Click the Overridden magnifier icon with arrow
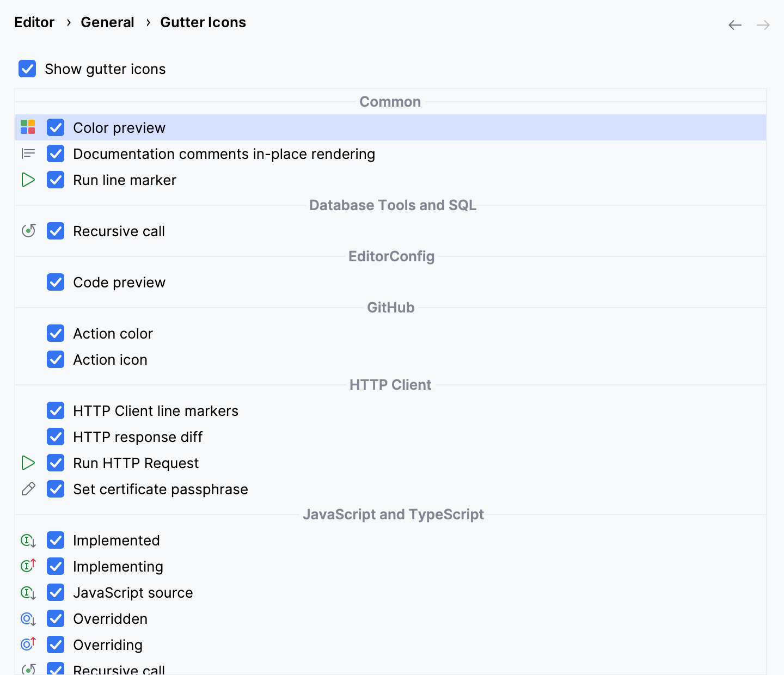This screenshot has width=784, height=675. (28, 618)
